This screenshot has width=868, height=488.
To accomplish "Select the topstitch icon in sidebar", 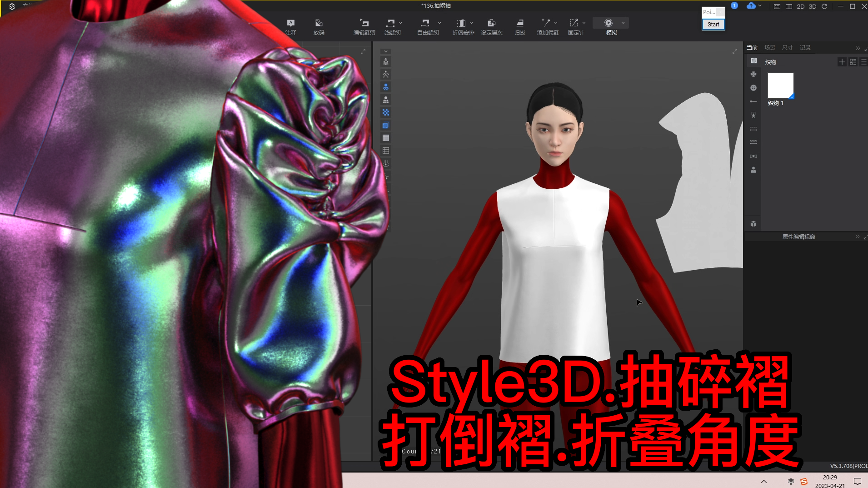I will pyautogui.click(x=753, y=129).
